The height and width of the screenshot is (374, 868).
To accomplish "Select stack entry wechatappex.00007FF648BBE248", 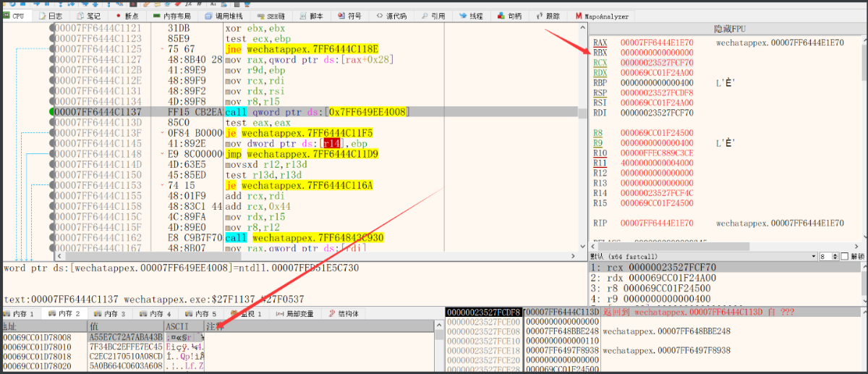I will coord(666,331).
